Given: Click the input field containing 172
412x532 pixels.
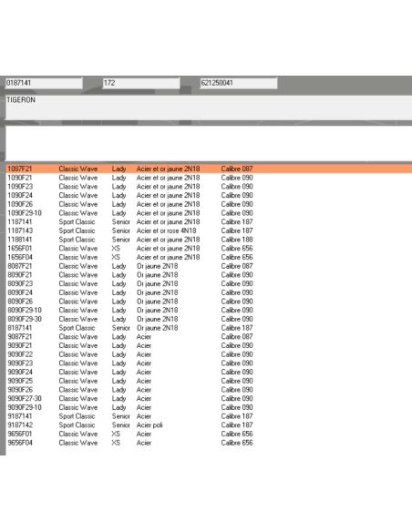Looking at the screenshot, I should coord(141,83).
